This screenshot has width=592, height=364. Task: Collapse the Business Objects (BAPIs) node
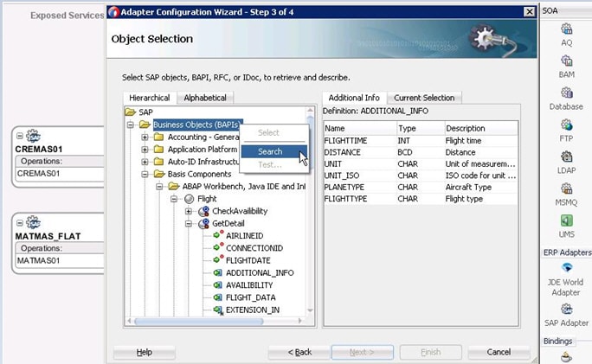tap(130, 125)
